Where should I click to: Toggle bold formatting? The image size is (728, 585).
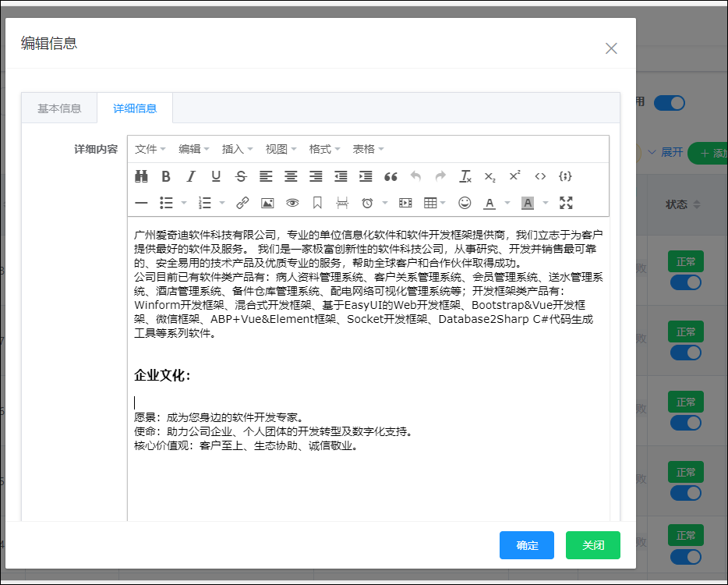(x=166, y=176)
